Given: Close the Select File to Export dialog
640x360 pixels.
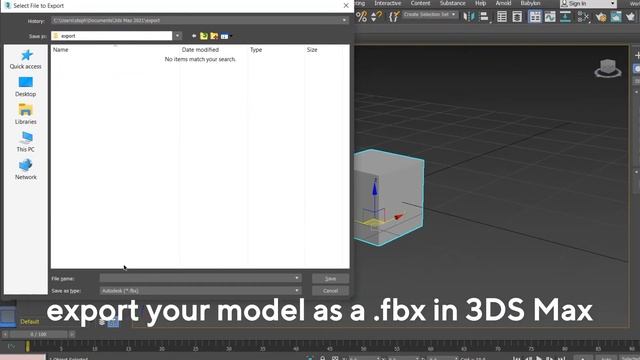Looking at the screenshot, I should (346, 6).
